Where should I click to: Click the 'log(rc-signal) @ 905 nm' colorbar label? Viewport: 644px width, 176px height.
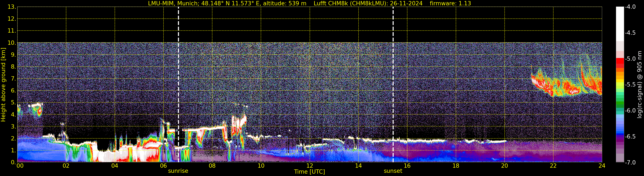click(x=639, y=85)
